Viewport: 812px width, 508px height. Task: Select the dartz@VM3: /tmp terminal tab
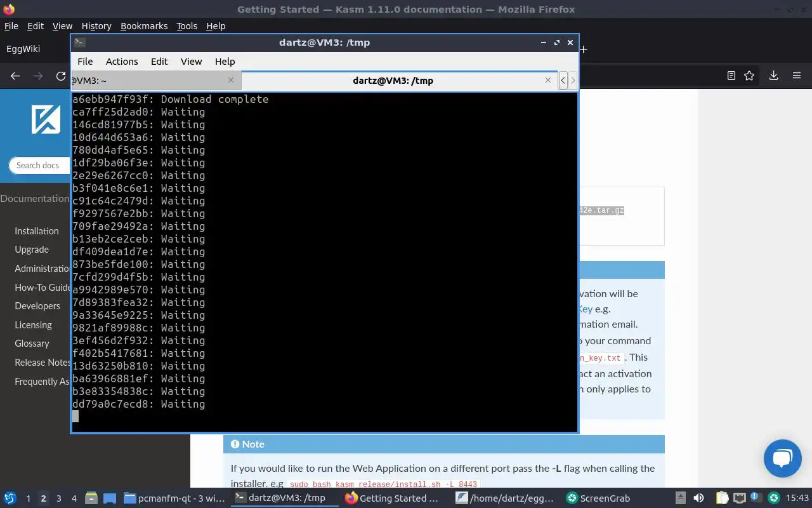coord(399,81)
